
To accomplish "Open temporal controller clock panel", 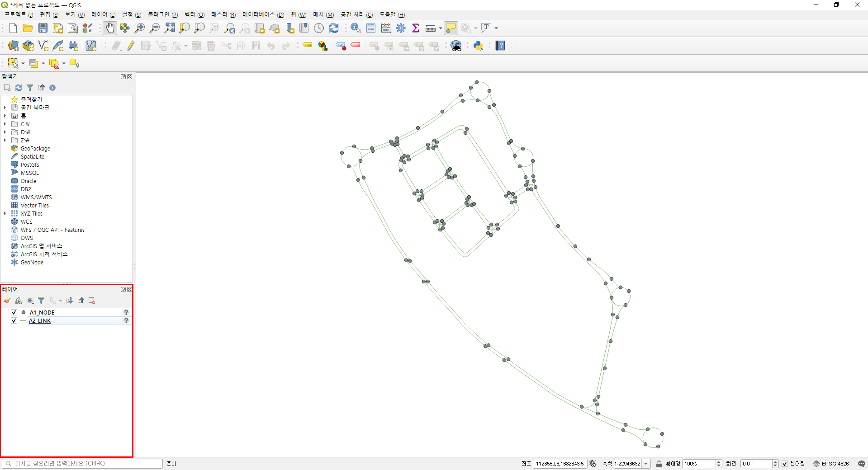I will tap(319, 28).
